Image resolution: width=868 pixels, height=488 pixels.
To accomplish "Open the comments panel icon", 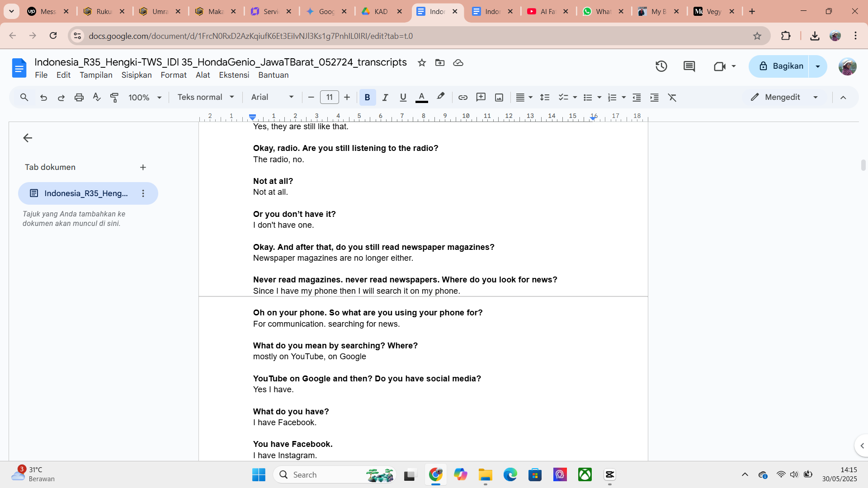I will tap(689, 66).
